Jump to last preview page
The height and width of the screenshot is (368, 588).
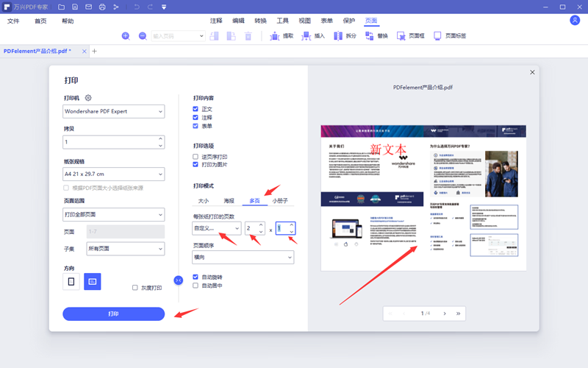pyautogui.click(x=459, y=314)
